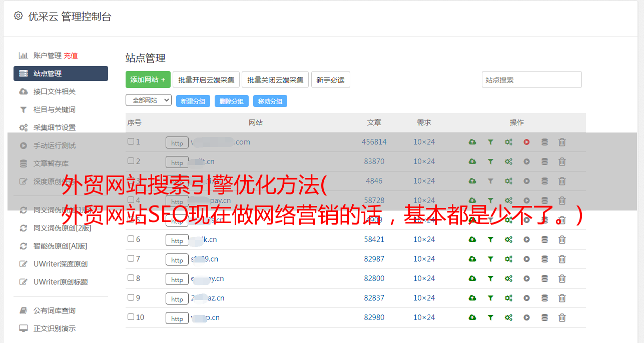
Task: Tick the checkbox for site 1
Action: (131, 141)
